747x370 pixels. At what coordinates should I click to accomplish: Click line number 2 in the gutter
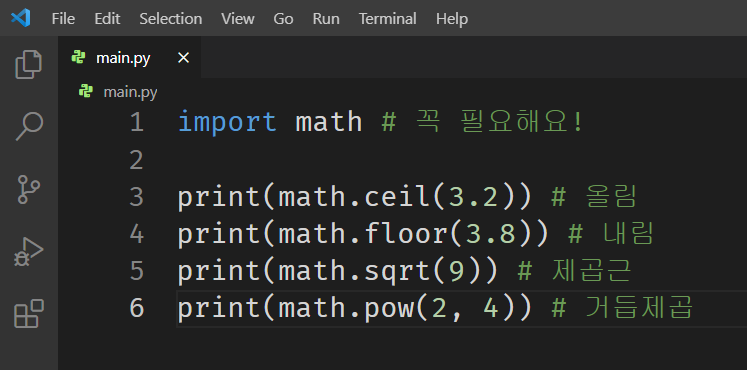coord(136,160)
